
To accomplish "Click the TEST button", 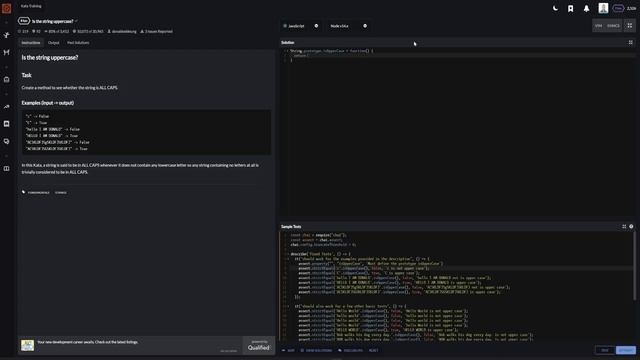I will pos(605,350).
